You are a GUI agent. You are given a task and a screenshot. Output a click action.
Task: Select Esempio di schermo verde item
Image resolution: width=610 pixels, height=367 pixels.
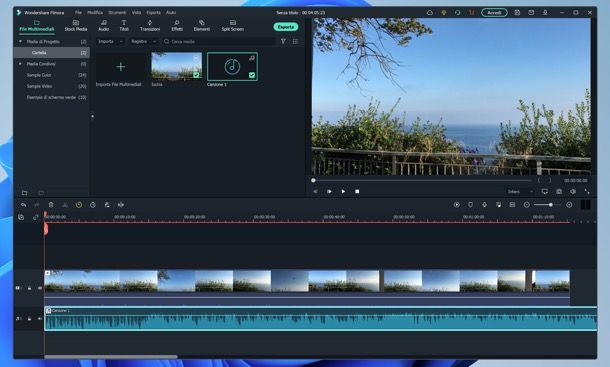click(x=52, y=97)
